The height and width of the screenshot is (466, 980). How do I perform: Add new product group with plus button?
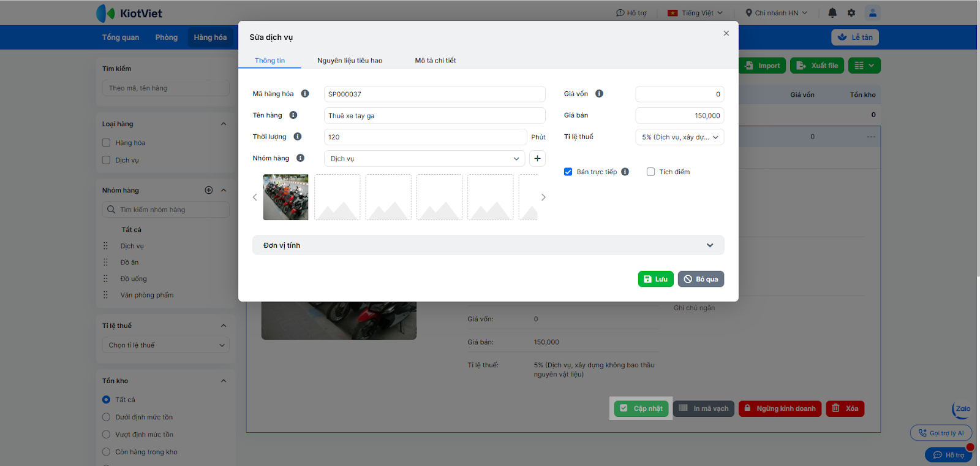pos(537,158)
